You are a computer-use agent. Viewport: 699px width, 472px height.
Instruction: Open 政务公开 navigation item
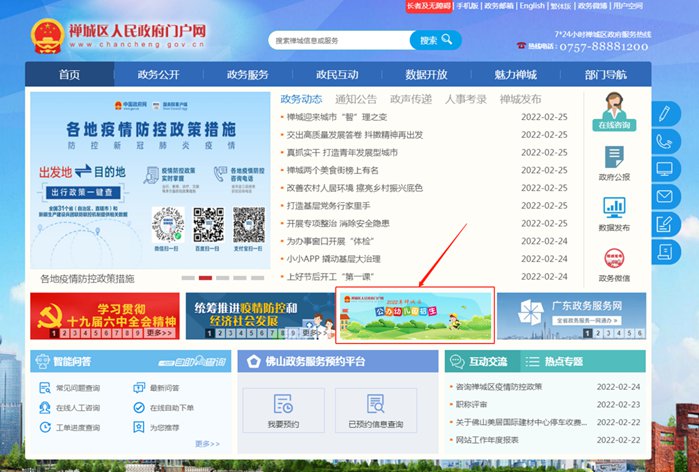coord(159,74)
